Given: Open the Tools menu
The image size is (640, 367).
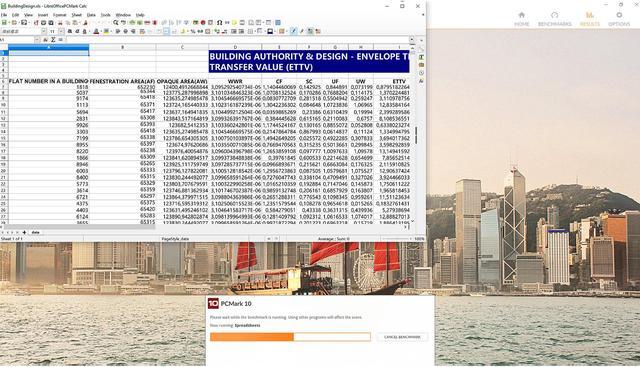Looking at the screenshot, I should (x=106, y=15).
